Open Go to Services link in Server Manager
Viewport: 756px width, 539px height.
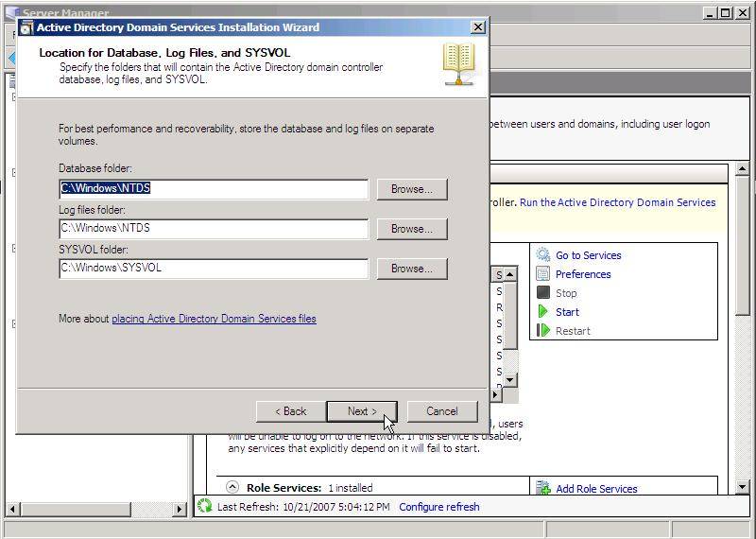pyautogui.click(x=588, y=255)
